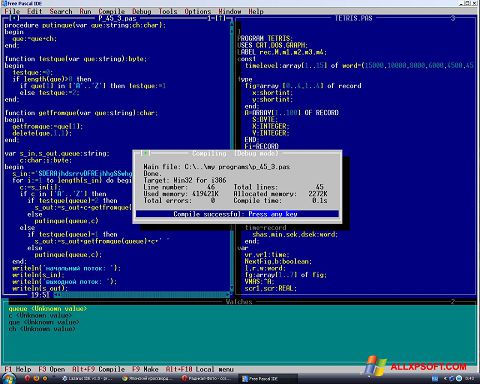
Task: Click 'USES CRT,DOS,GRAPH;' line in TETRIS.PAS
Action: (x=272, y=45)
